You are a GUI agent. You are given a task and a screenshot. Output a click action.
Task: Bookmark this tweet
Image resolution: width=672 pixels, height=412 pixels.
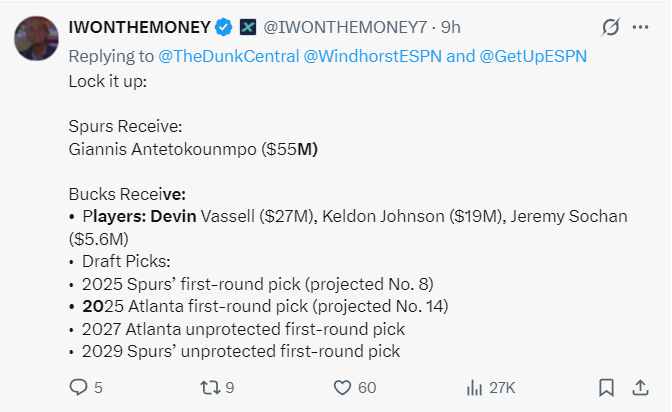tap(606, 388)
